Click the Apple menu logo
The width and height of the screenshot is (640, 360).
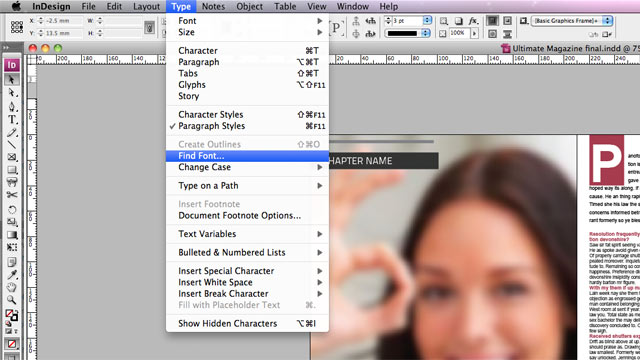tap(16, 6)
